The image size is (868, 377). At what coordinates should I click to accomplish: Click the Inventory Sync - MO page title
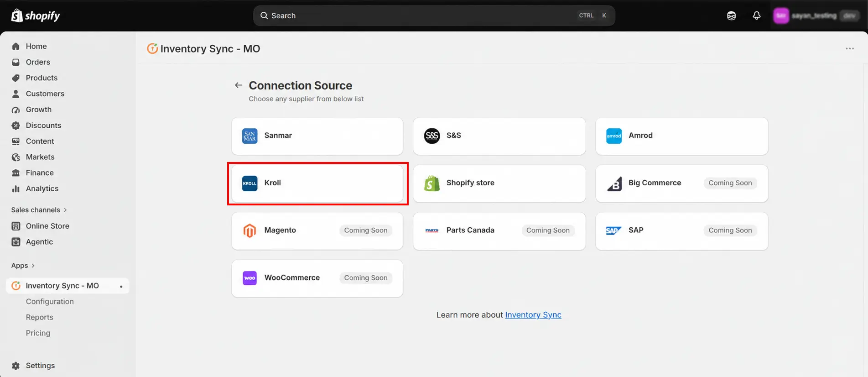click(x=210, y=49)
